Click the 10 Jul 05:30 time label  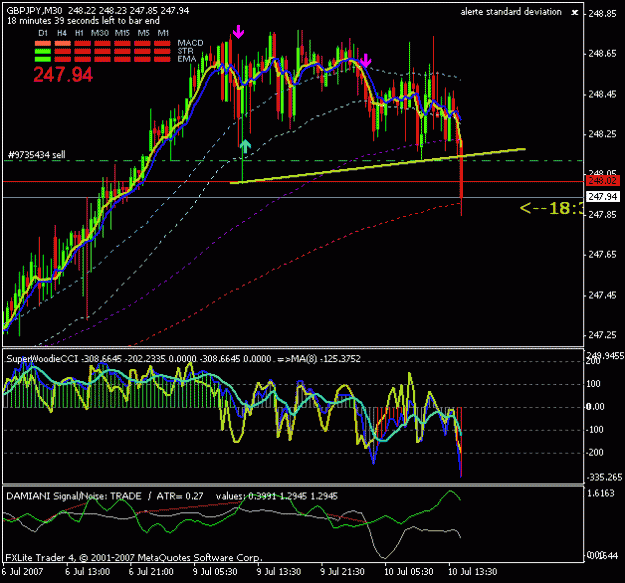point(409,572)
